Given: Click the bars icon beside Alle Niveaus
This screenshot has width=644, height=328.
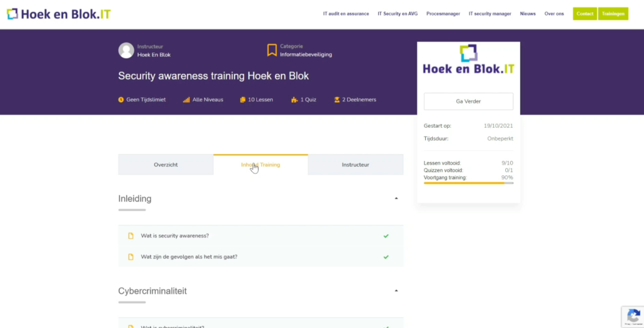Looking at the screenshot, I should [x=186, y=100].
